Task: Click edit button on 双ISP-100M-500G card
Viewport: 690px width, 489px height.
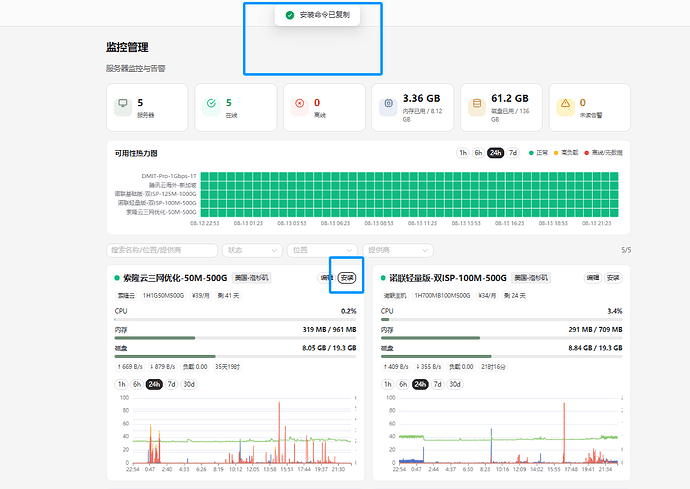Action: pyautogui.click(x=593, y=278)
